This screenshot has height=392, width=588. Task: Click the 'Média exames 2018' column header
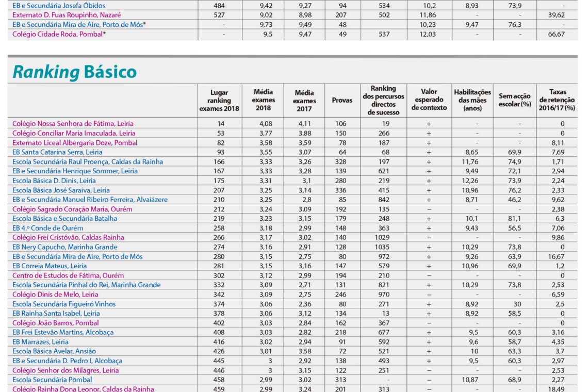[263, 100]
